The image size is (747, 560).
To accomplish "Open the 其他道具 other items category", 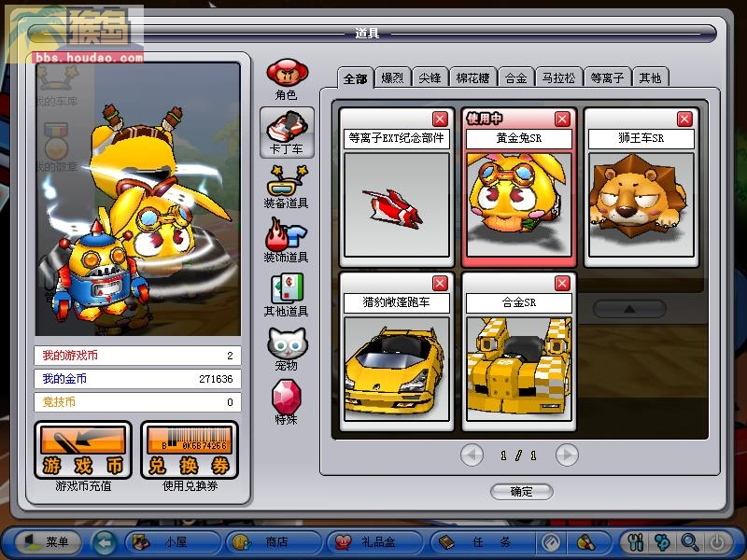I will point(287,295).
